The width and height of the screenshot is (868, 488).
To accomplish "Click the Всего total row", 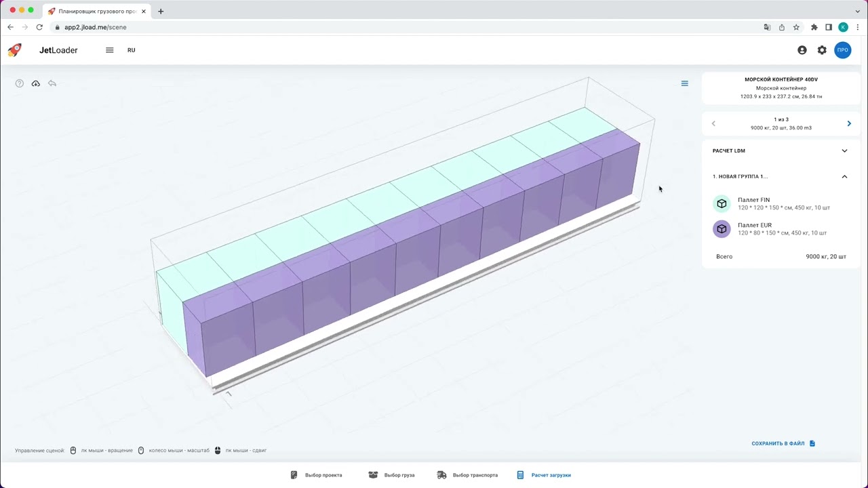I will [x=781, y=256].
